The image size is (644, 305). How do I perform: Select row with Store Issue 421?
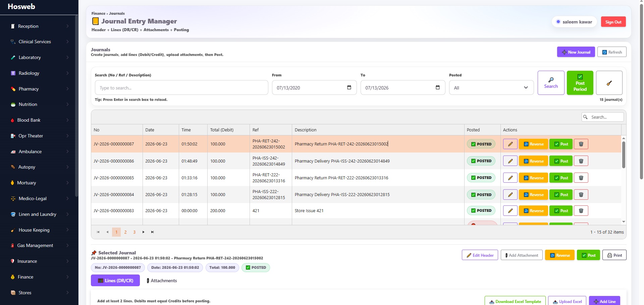tap(356, 210)
